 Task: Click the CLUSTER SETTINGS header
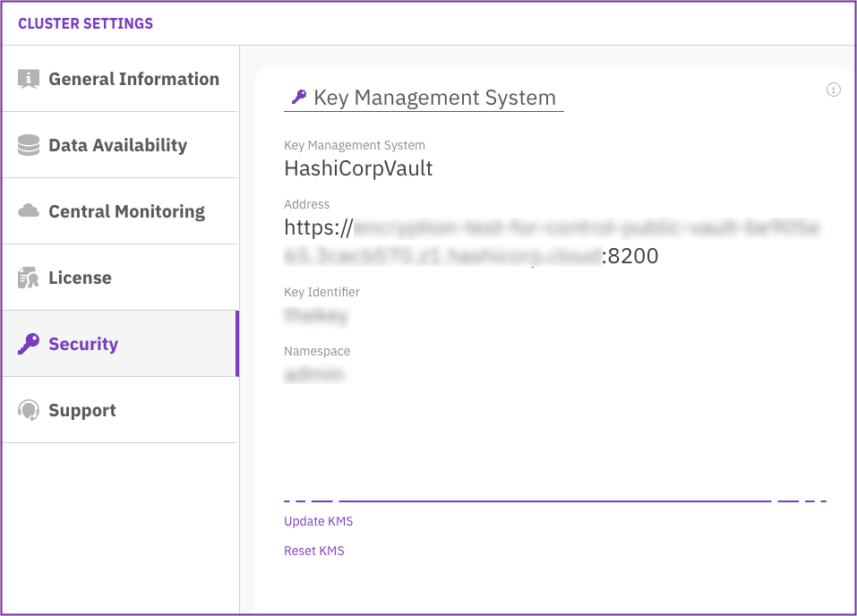85,22
